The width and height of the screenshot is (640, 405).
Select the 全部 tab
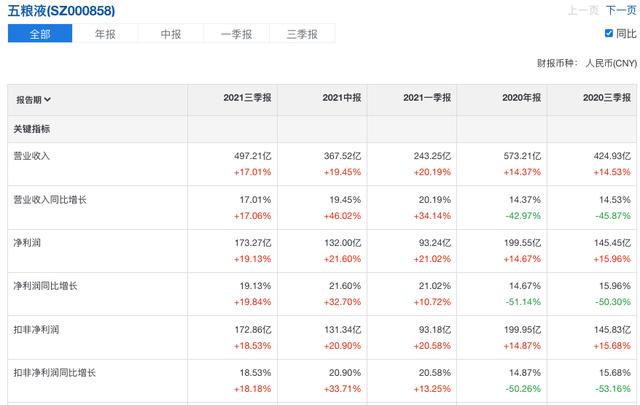click(41, 34)
